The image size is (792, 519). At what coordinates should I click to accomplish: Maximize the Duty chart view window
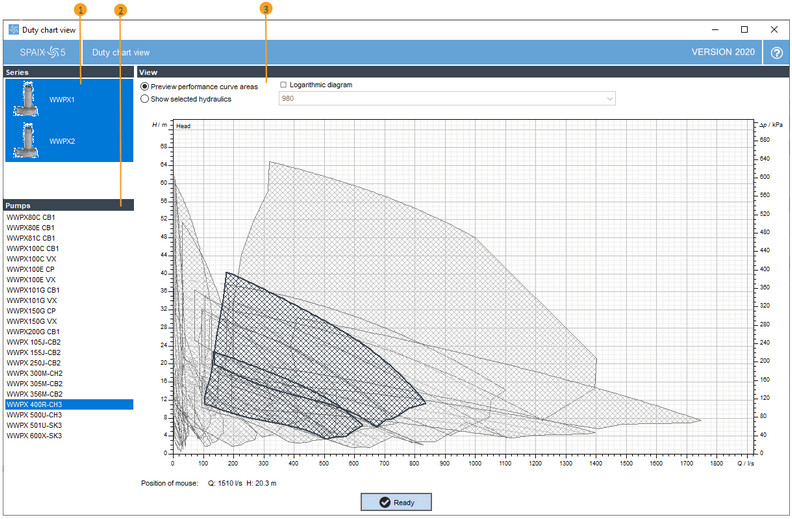pyautogui.click(x=744, y=30)
